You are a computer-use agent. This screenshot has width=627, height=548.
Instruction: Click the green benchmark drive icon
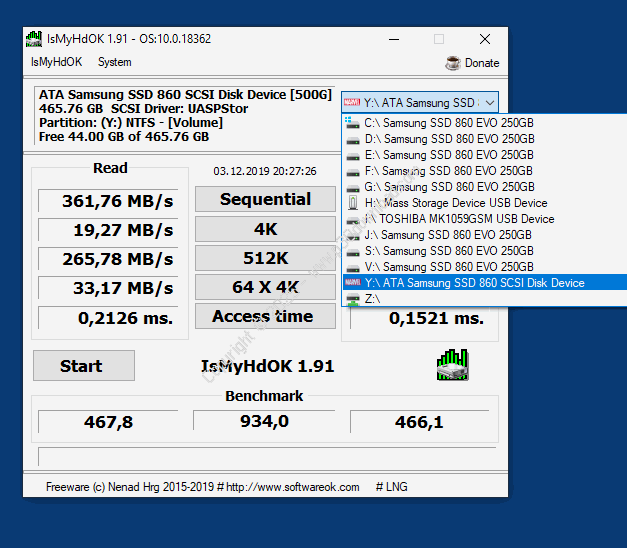(x=452, y=365)
